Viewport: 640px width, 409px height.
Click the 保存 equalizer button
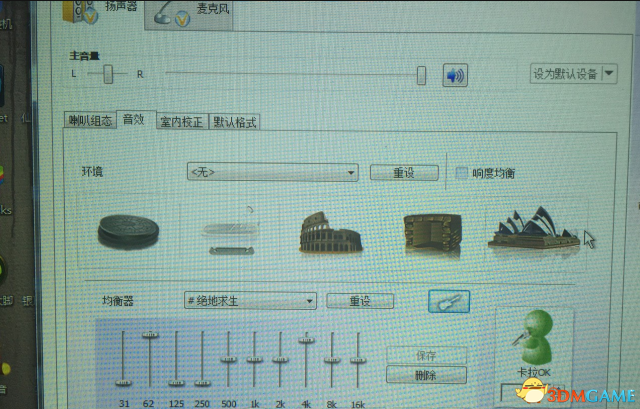click(426, 356)
